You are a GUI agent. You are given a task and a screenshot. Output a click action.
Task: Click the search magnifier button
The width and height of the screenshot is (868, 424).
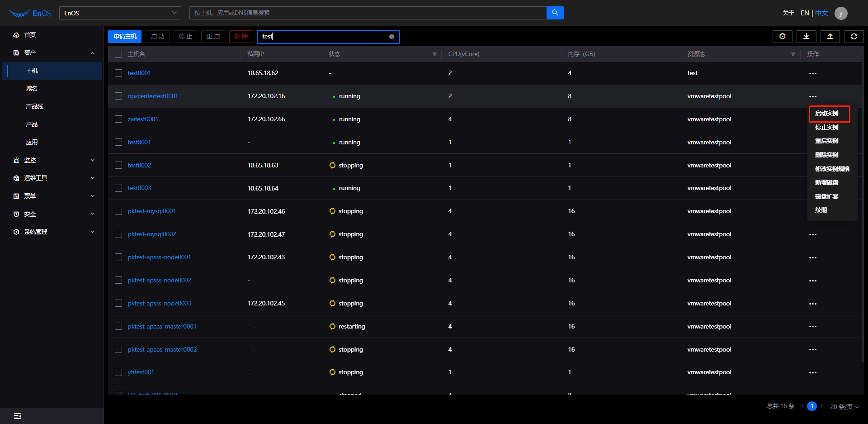(x=555, y=13)
